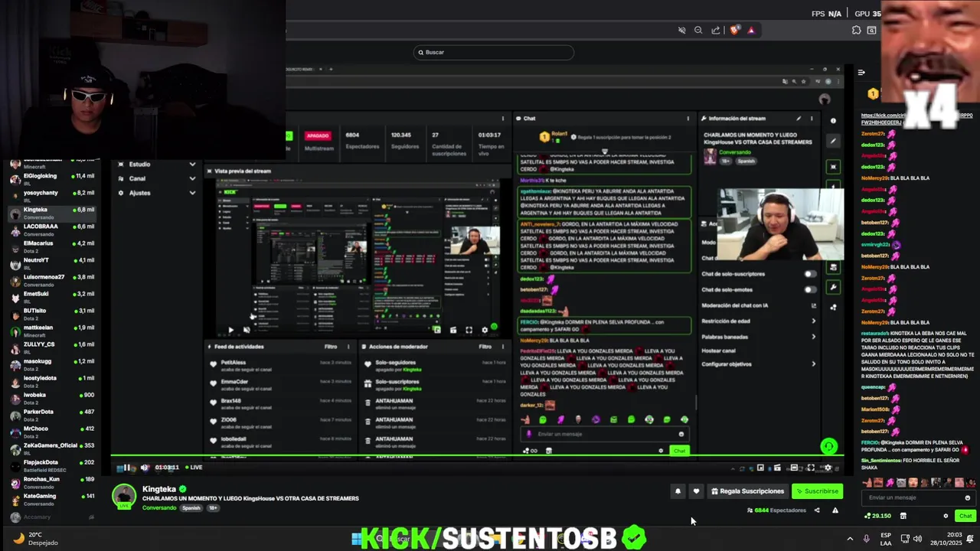Click the video progress bar timeline
This screenshot has width=980, height=551.
pyautogui.click(x=478, y=457)
